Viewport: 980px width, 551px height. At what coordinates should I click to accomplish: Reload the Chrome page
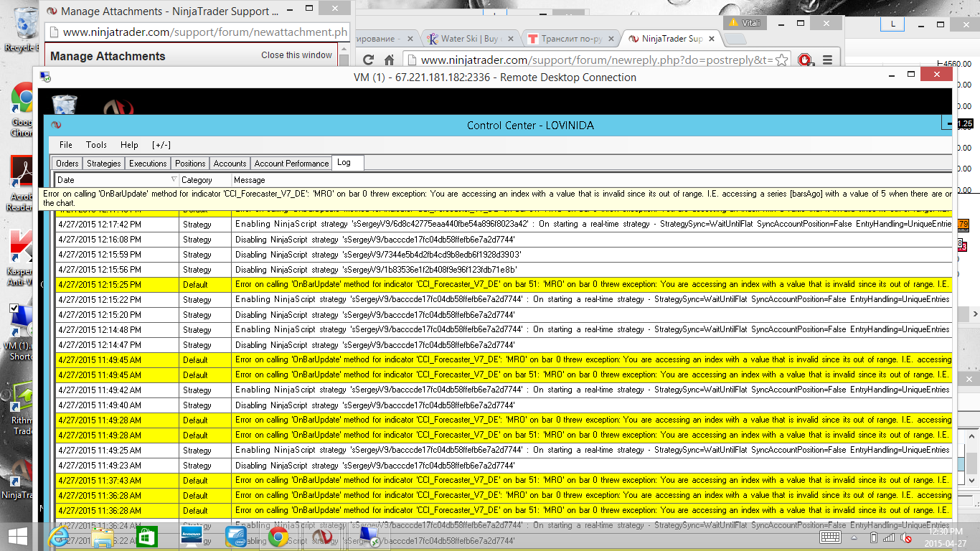369,60
